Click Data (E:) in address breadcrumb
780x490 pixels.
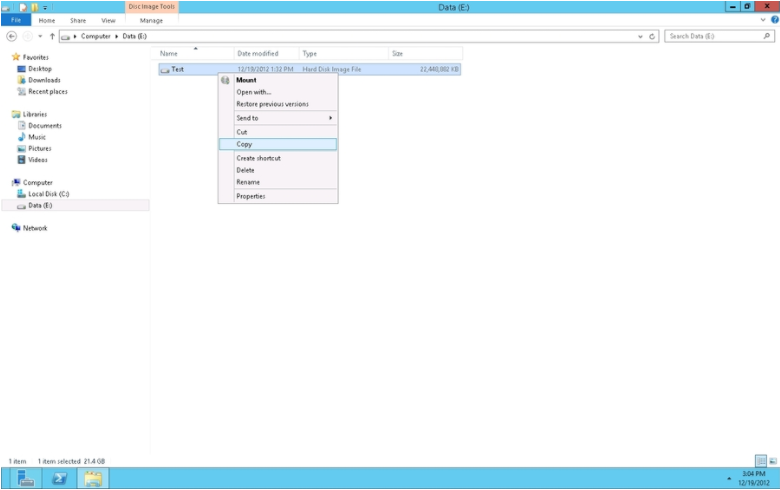[134, 36]
